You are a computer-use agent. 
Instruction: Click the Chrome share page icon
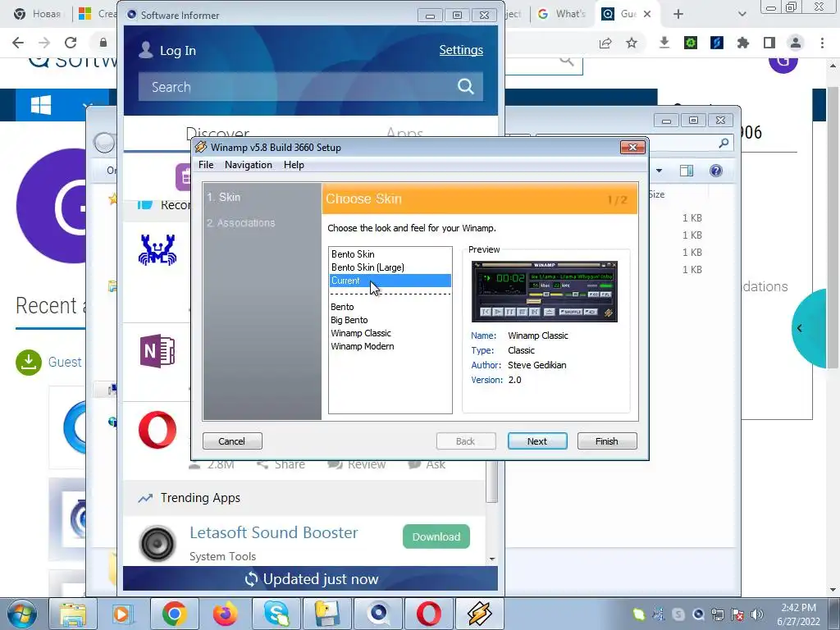[605, 43]
